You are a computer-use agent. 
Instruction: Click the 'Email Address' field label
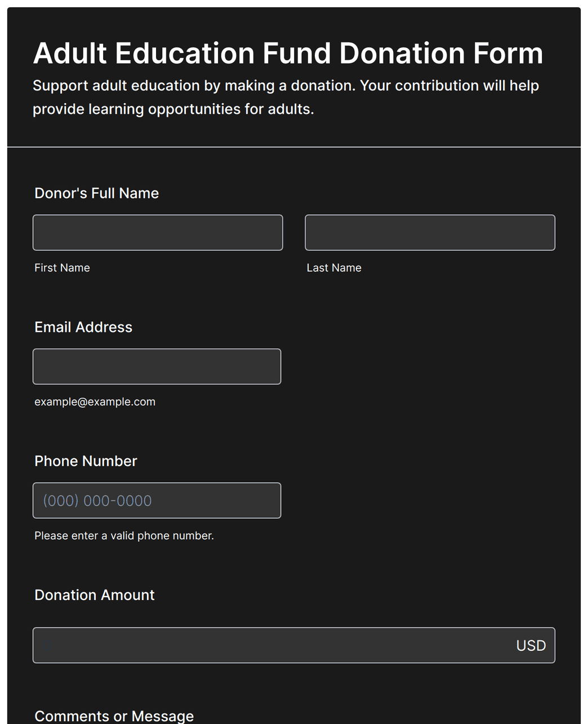83,327
